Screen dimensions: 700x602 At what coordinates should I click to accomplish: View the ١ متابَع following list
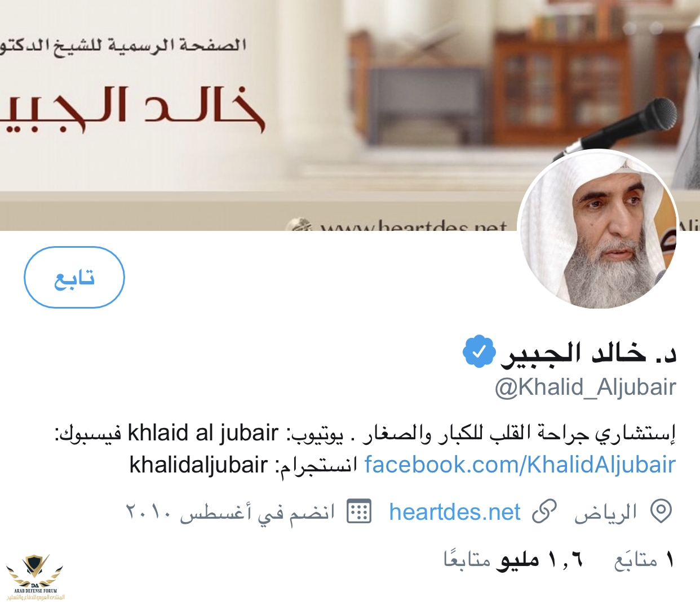[644, 560]
